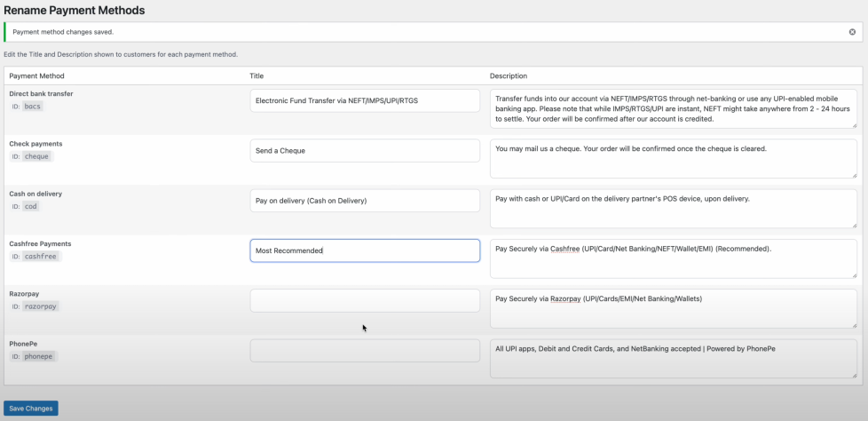
Task: Focus the Cashfree 'Most Recommended' title field
Action: (365, 250)
